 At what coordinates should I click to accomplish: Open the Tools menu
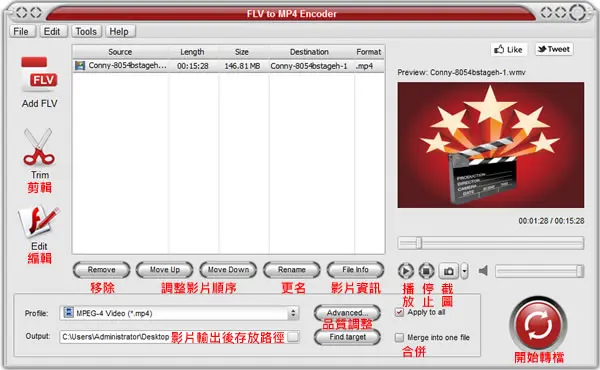(x=86, y=31)
